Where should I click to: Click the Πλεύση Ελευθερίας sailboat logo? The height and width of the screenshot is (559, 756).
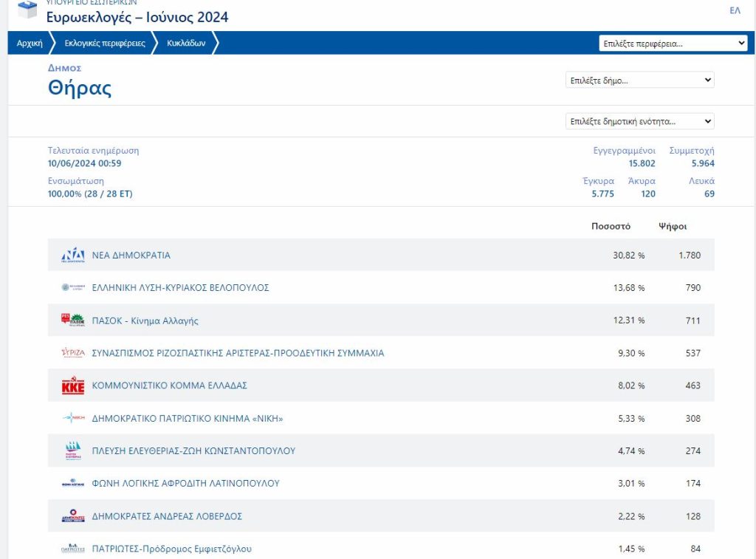pos(73,450)
